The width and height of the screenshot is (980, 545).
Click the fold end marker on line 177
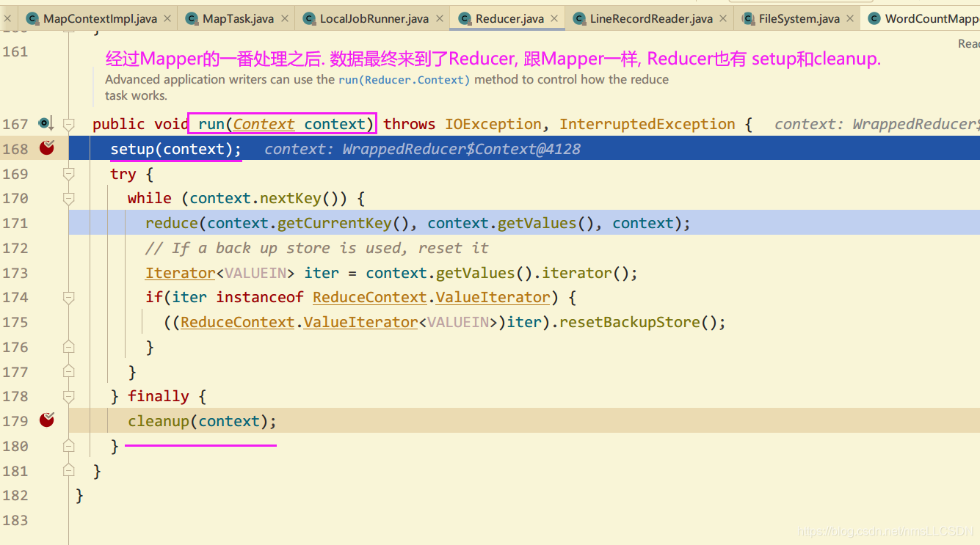68,372
